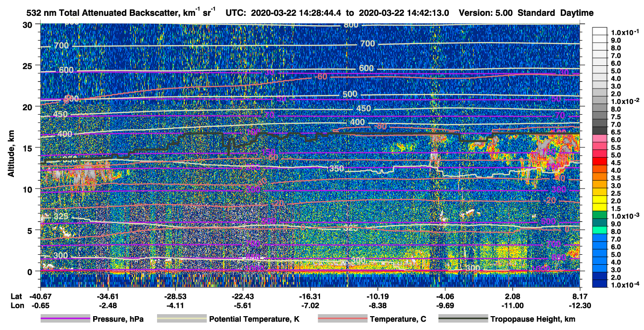This screenshot has height=330, width=644.
Task: Click the color bar label 6.5
Action: 616,132
